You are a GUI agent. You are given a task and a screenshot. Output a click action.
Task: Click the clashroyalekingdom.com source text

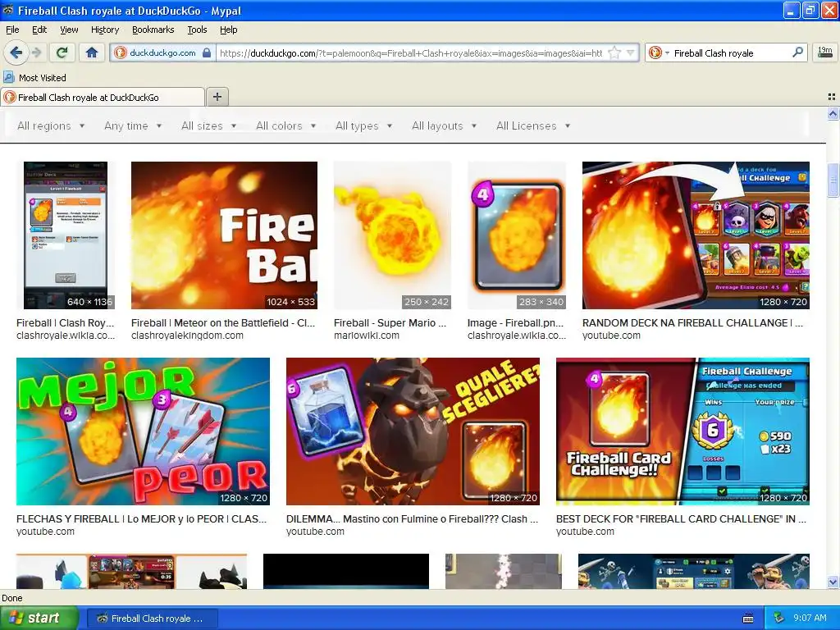click(188, 336)
